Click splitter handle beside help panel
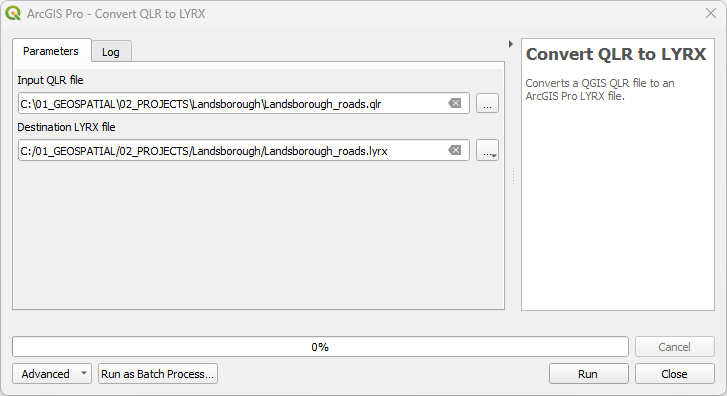Viewport: 727px width, 396px height. coord(513,177)
